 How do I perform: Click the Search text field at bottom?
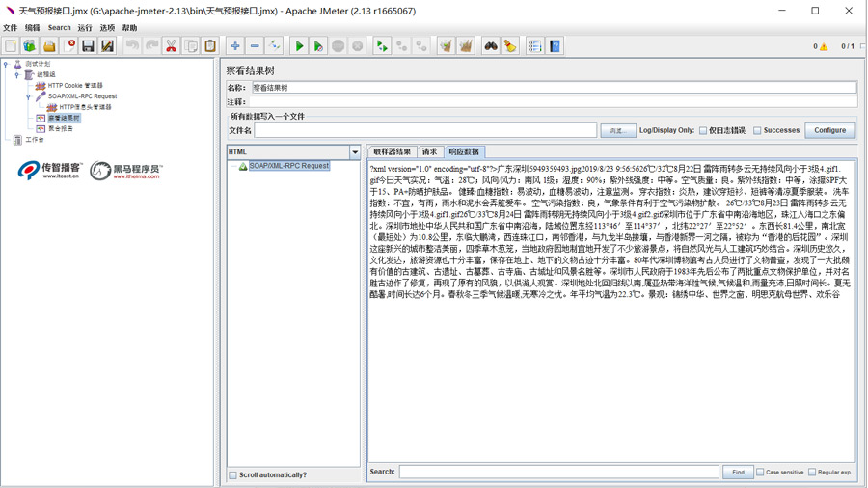(559, 472)
